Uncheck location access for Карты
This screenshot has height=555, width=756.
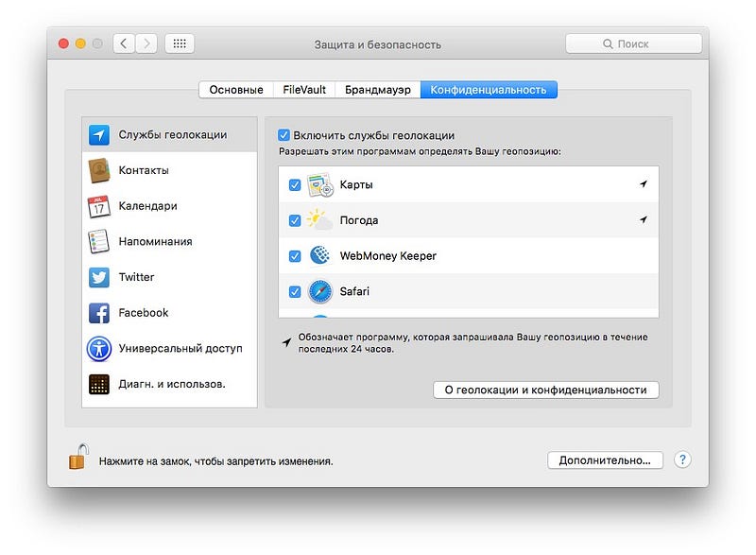[295, 184]
